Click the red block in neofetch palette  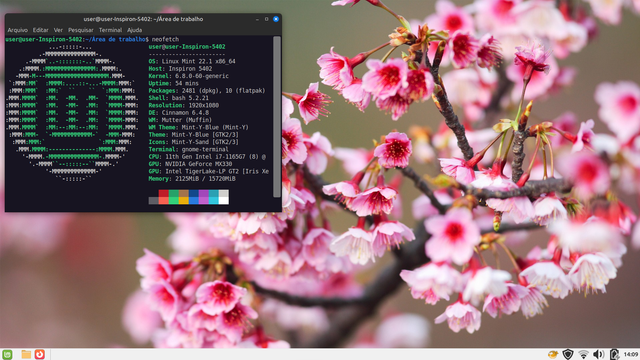pyautogui.click(x=163, y=197)
